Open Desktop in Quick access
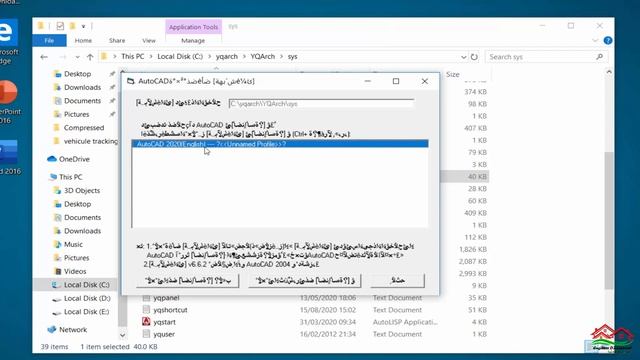640x360 pixels. click(x=77, y=74)
